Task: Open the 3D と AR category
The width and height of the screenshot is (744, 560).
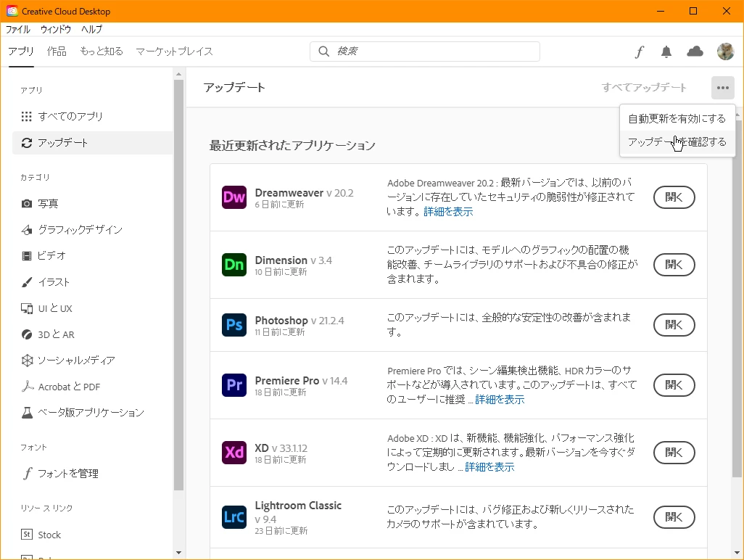Action: (93, 334)
